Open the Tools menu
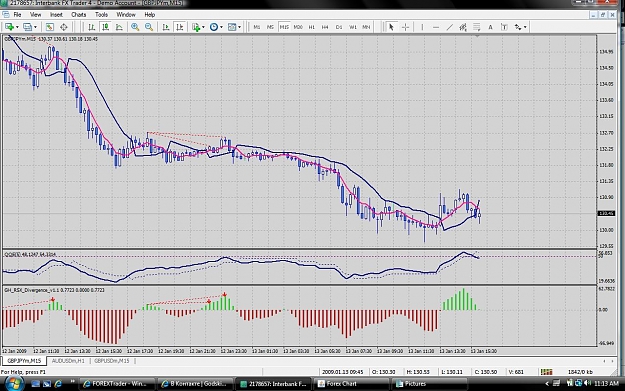Viewport: 625px width, 391px height. [x=101, y=14]
